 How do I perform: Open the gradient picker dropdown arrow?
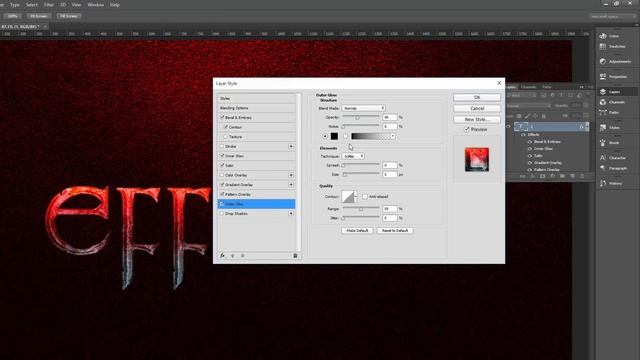[393, 136]
